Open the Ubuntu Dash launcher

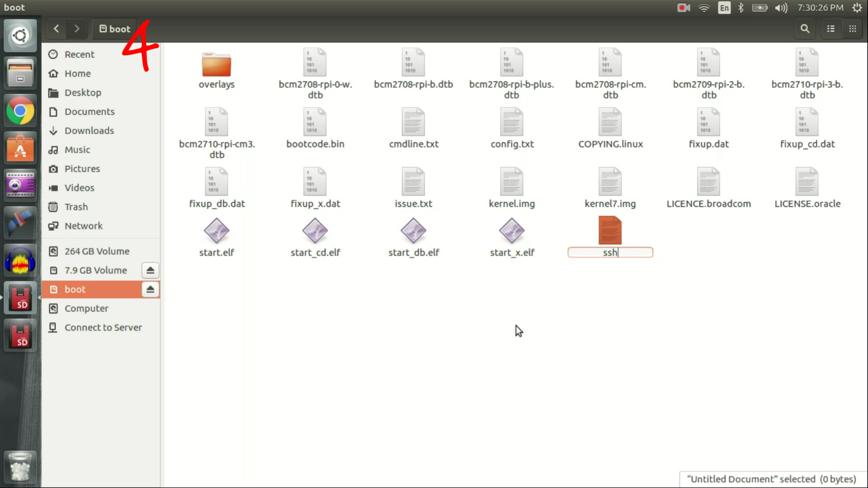20,35
